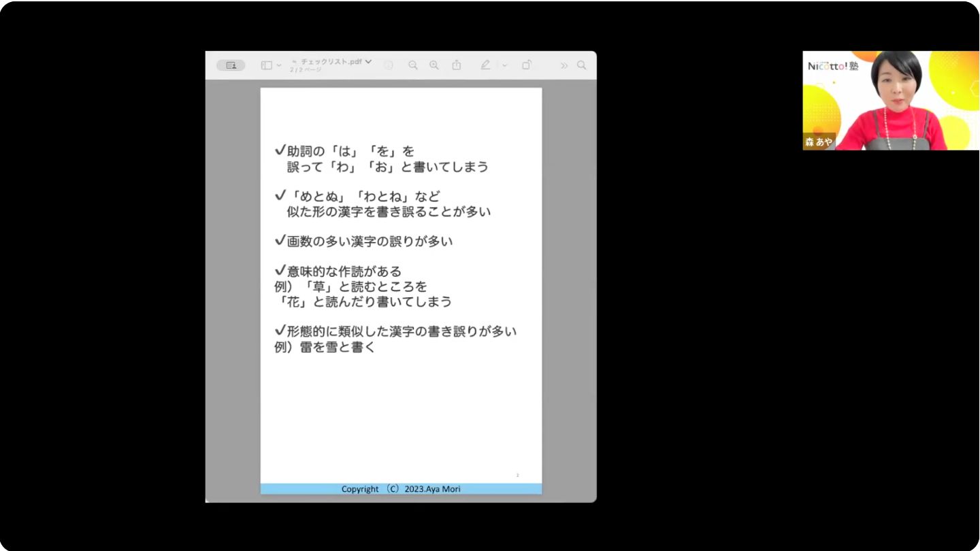Click the 森 あや name label
The width and height of the screenshot is (980, 551).
(819, 142)
